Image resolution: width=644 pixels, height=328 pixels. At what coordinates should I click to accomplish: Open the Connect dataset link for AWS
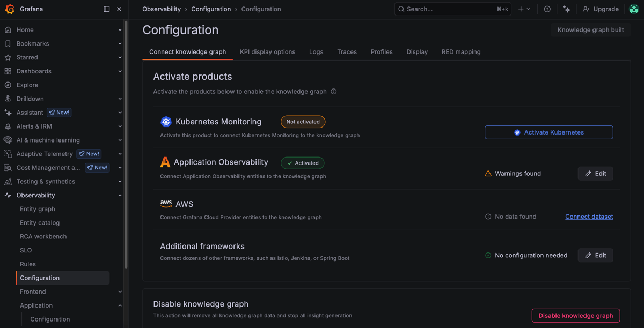pos(589,216)
